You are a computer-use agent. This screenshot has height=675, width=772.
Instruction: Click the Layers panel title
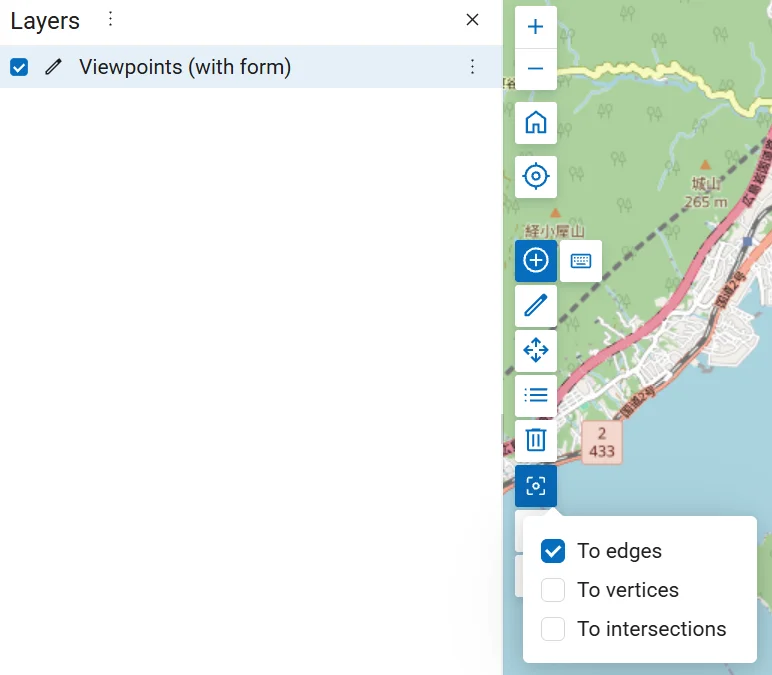(45, 21)
